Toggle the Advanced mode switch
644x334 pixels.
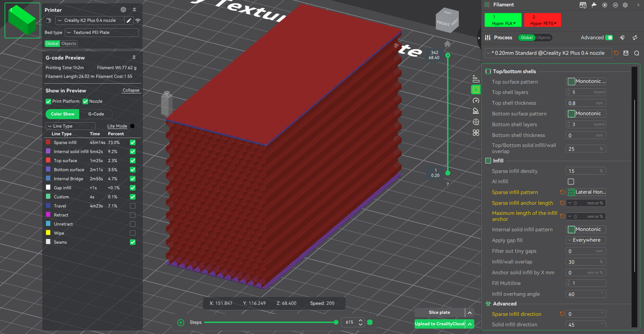click(609, 38)
